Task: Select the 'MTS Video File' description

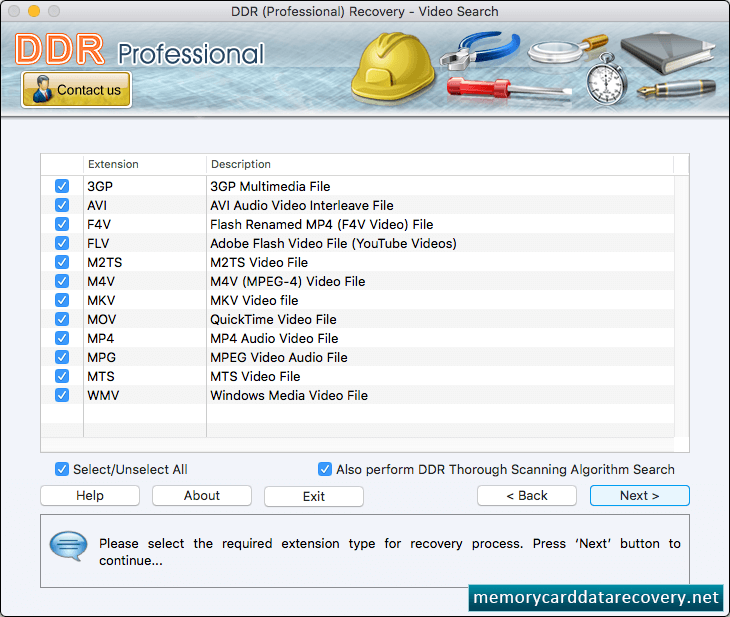Action: (255, 376)
